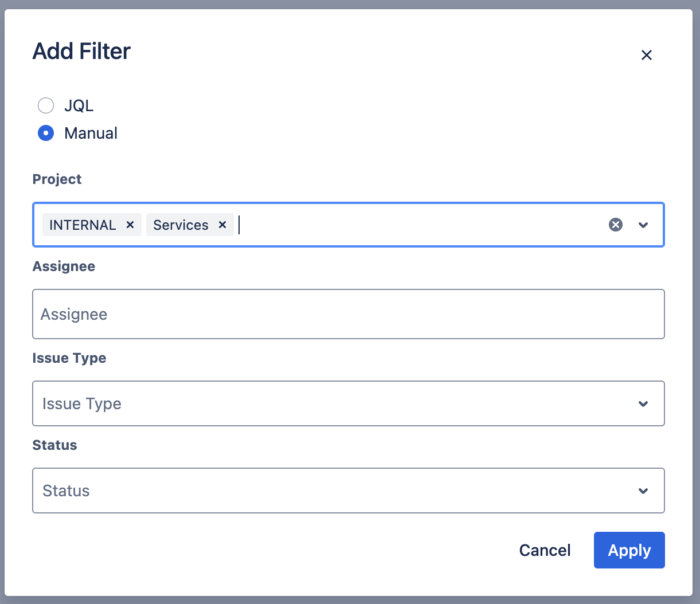This screenshot has width=700, height=604.
Task: Clear all selected projects
Action: (x=616, y=225)
